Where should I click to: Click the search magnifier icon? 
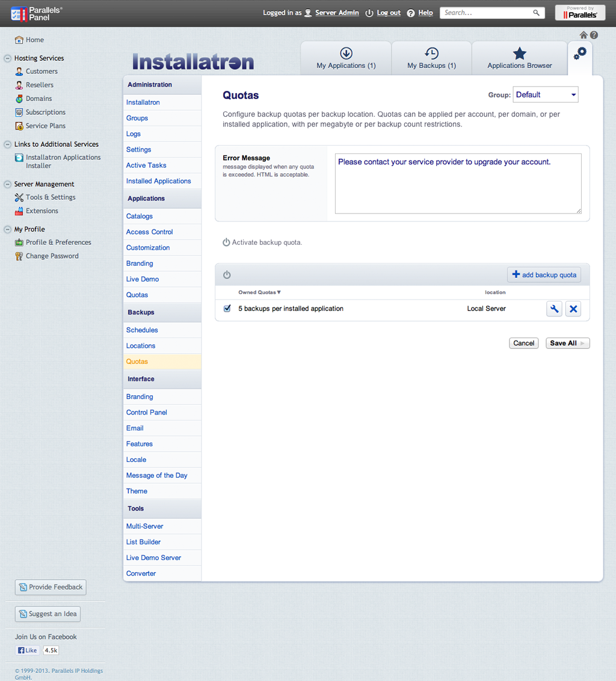536,13
